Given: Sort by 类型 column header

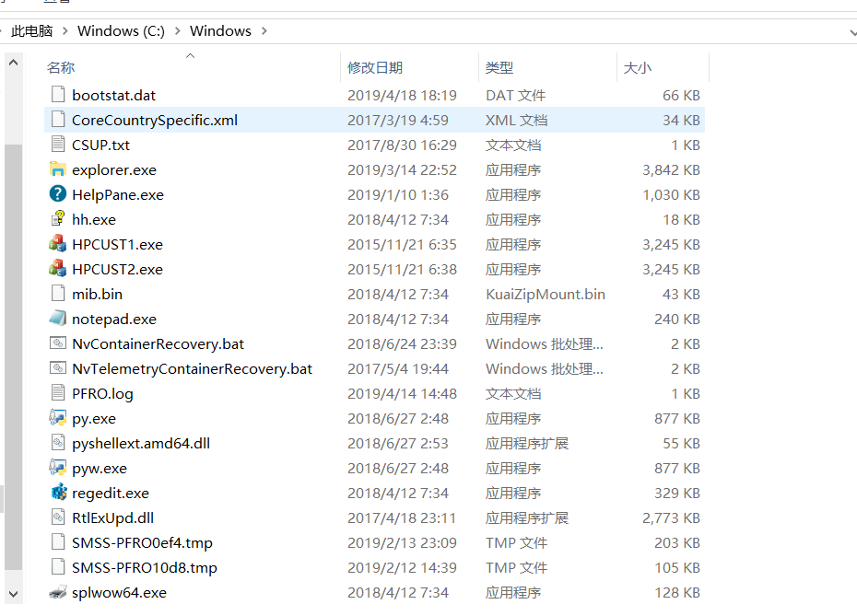Looking at the screenshot, I should click(x=499, y=68).
